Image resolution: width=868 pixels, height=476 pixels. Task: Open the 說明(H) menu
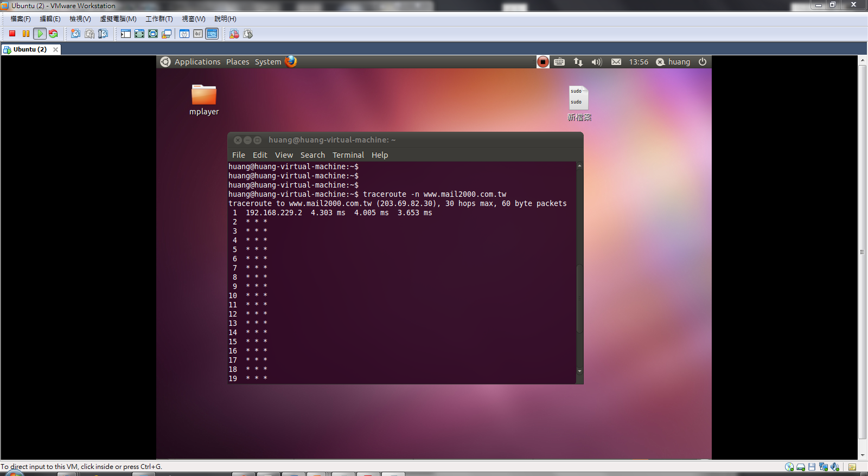pyautogui.click(x=225, y=18)
